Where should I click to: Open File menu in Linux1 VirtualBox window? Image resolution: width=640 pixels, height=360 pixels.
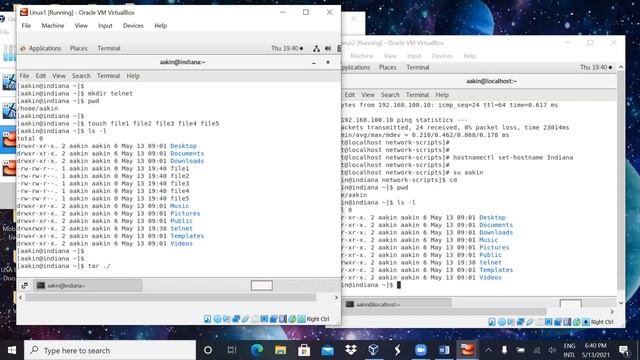tap(26, 25)
